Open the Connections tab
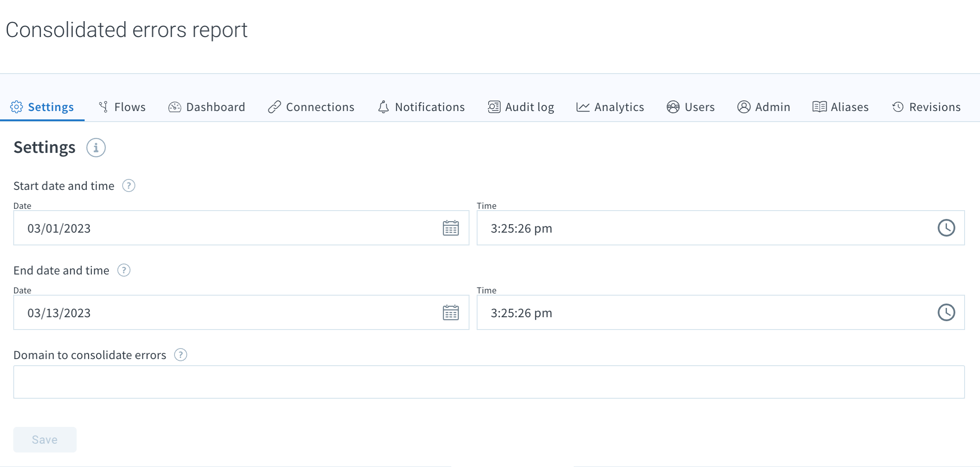 coord(319,107)
